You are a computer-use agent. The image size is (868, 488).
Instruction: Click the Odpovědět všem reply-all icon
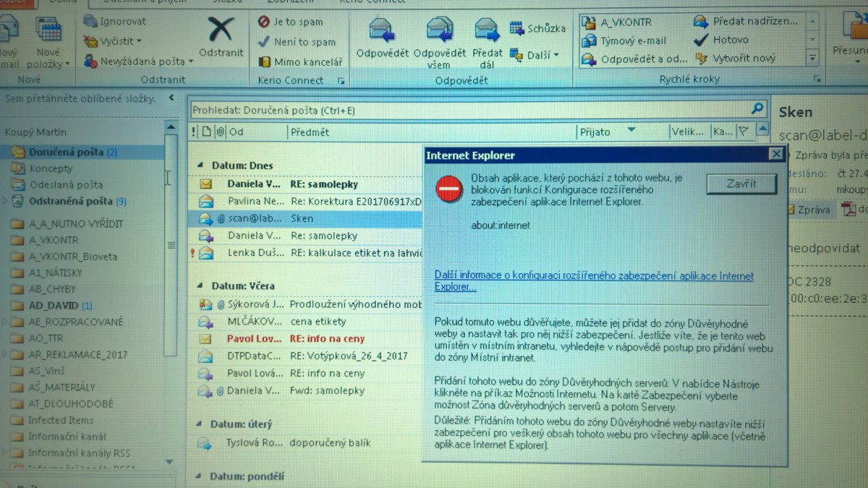click(439, 30)
